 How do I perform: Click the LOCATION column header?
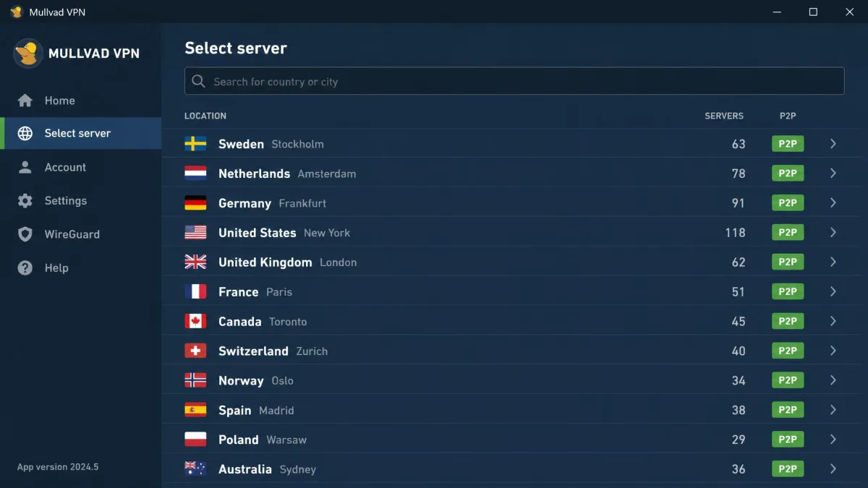click(x=205, y=116)
